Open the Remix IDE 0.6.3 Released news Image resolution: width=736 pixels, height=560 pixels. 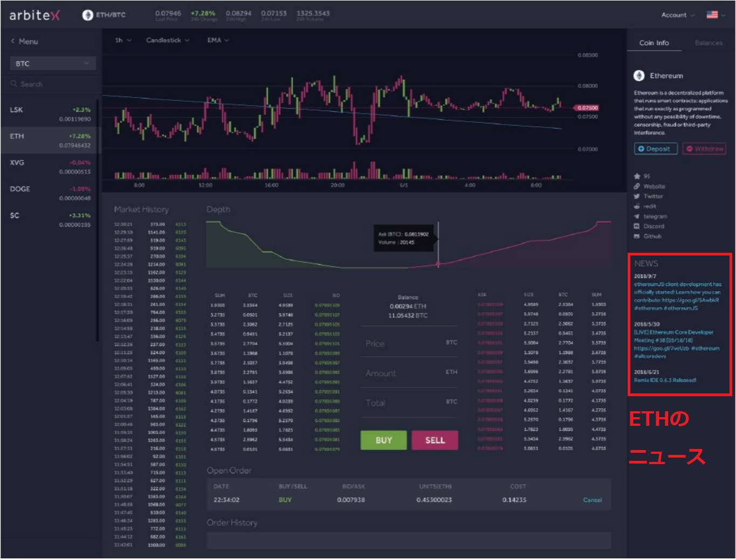click(665, 380)
